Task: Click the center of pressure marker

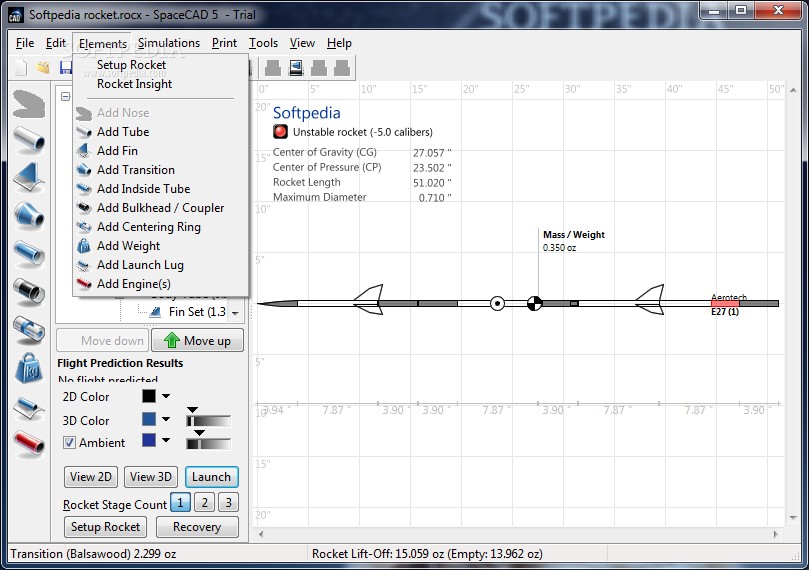Action: pyautogui.click(x=497, y=303)
